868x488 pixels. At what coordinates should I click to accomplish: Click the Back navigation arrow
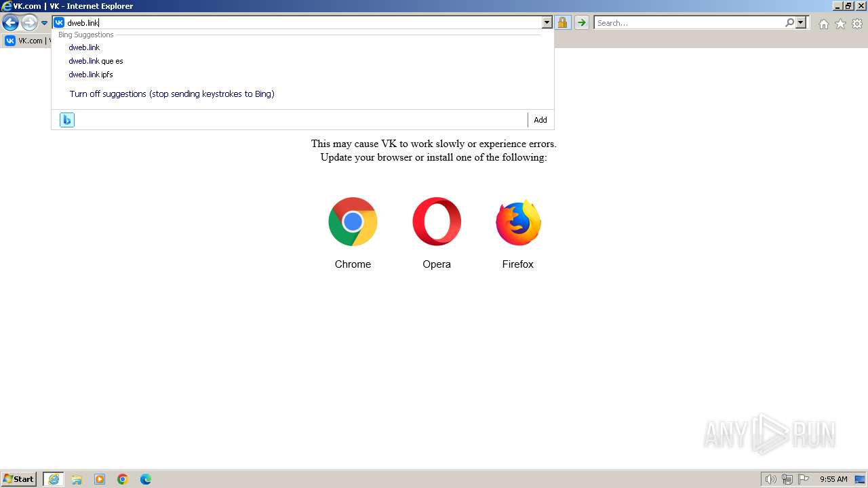click(10, 23)
